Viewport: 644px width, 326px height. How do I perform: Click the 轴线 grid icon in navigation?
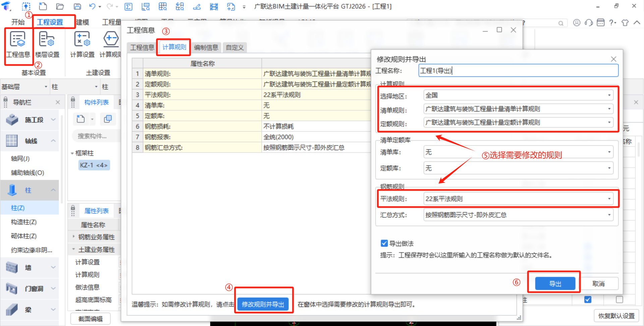(12, 141)
